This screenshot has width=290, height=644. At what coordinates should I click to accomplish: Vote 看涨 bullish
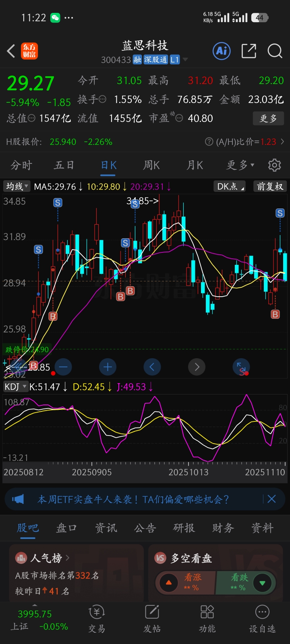[x=186, y=582]
